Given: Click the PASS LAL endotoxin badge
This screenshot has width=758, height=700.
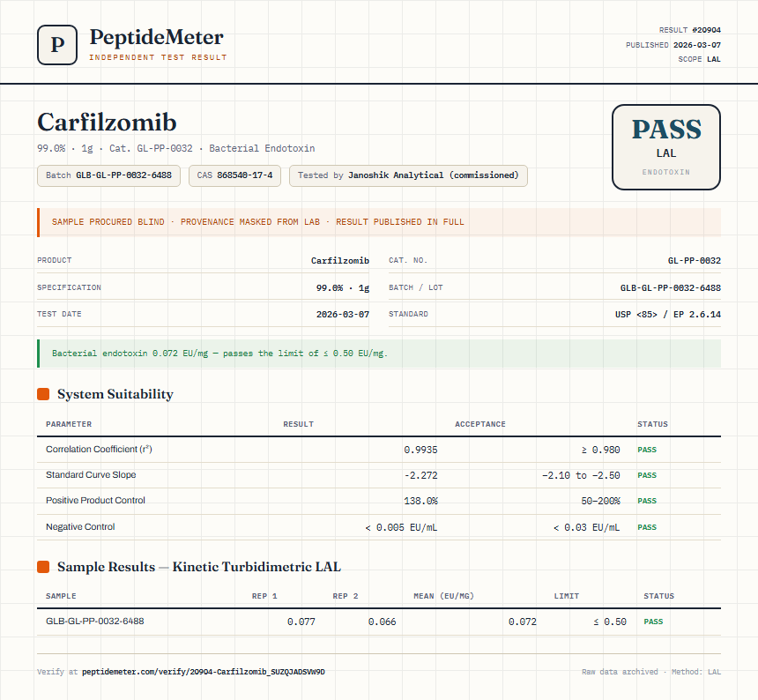Looking at the screenshot, I should pos(666,147).
